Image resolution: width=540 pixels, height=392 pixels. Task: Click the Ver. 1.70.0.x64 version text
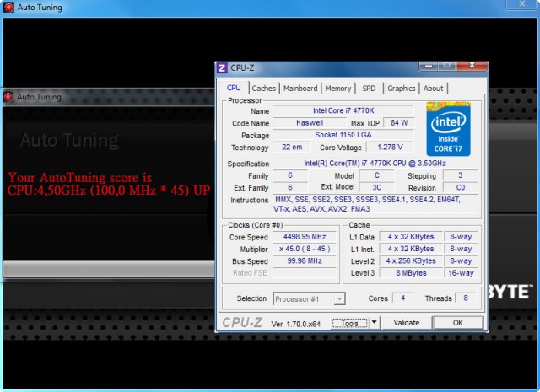(x=295, y=324)
